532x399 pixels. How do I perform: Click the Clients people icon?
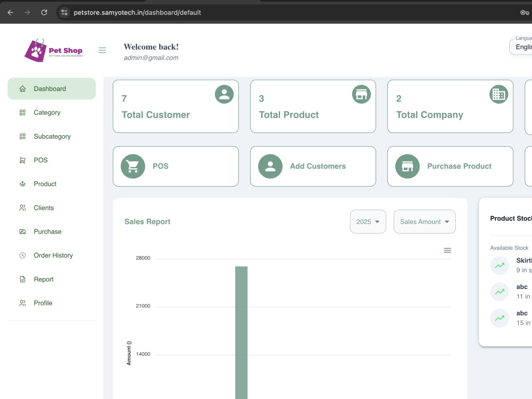[x=22, y=207]
